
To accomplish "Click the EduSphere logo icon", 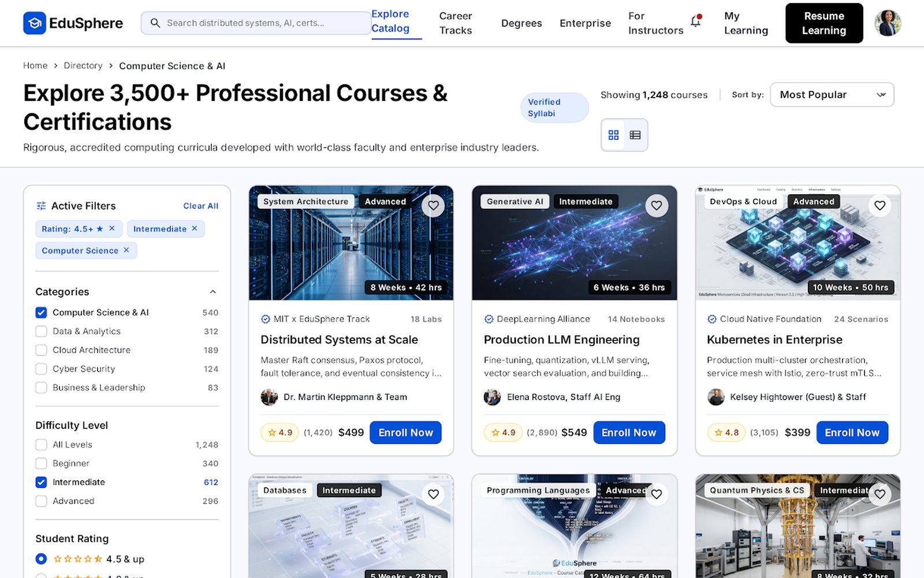I will pyautogui.click(x=35, y=23).
